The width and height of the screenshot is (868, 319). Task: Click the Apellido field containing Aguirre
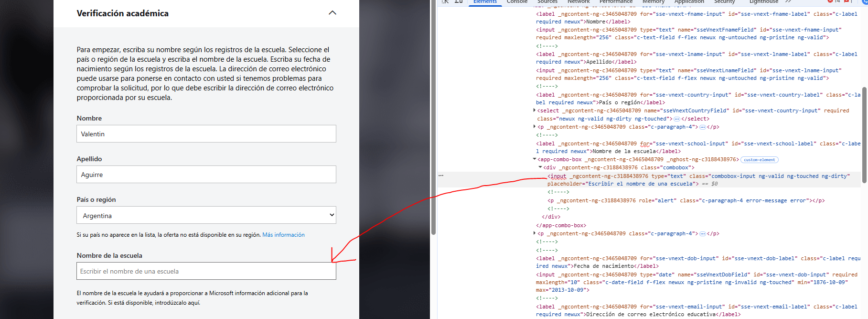pyautogui.click(x=206, y=175)
